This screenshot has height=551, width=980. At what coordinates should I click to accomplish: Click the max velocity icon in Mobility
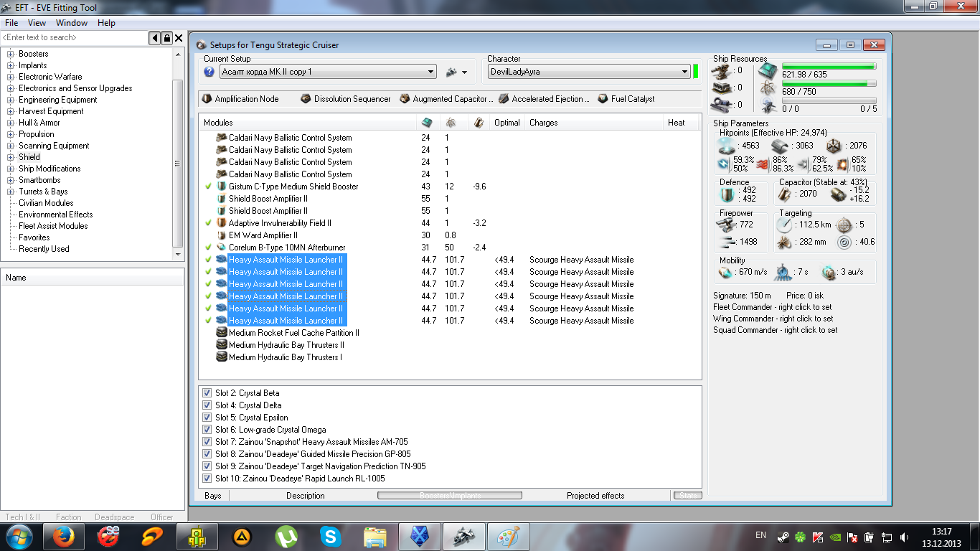click(726, 273)
